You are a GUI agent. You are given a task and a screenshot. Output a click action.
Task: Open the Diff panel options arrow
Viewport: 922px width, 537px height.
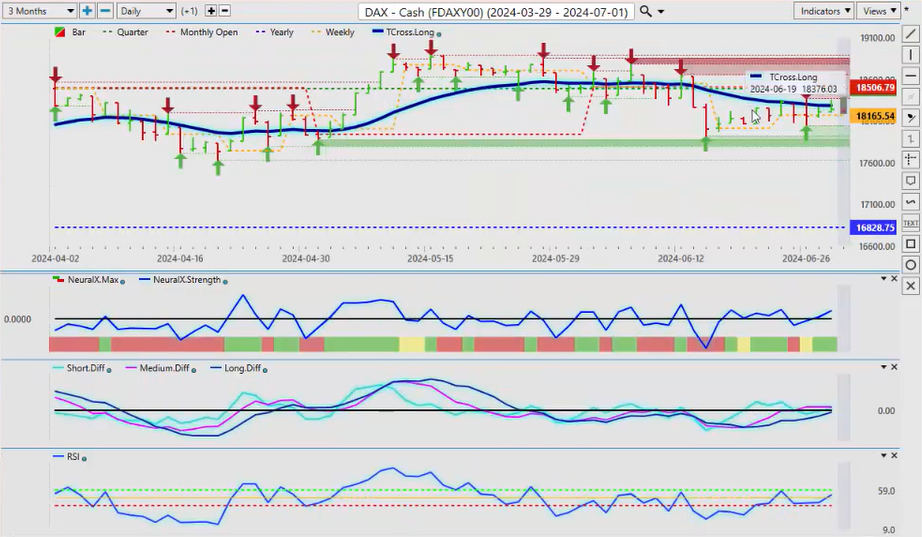click(883, 367)
